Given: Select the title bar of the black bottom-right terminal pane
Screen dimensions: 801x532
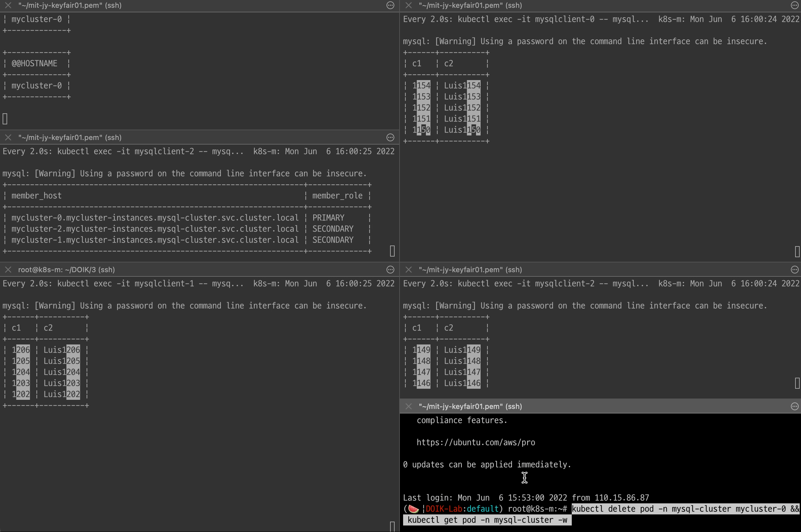Looking at the screenshot, I should point(470,406).
